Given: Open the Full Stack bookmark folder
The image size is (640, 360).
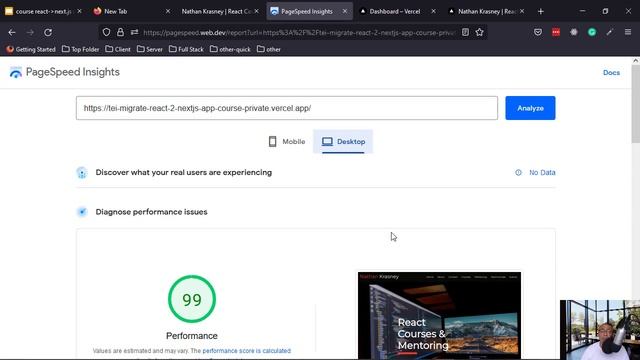Looking at the screenshot, I should [x=186, y=49].
